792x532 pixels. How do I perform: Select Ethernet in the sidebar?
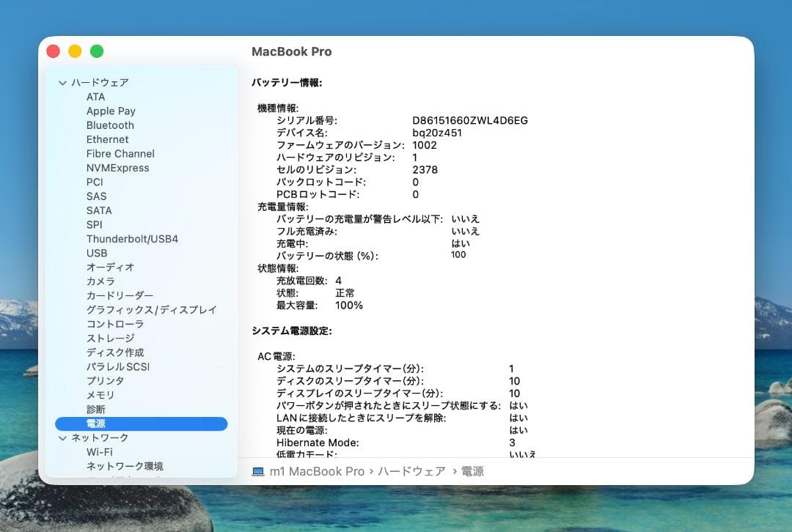tap(107, 139)
